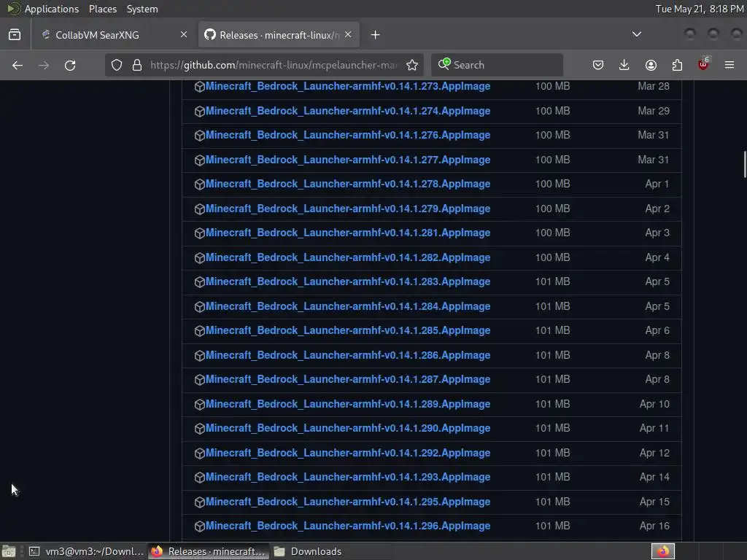
Task: Open the Places menu
Action: coord(103,9)
